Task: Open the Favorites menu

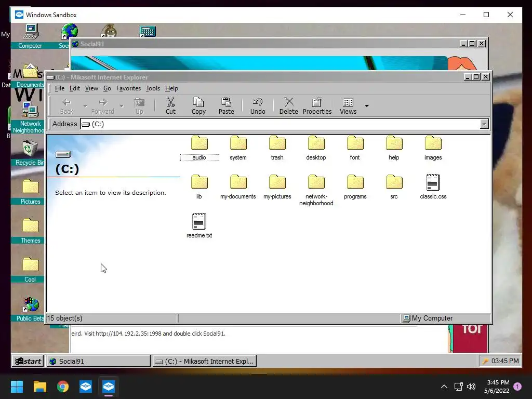Action: point(128,88)
